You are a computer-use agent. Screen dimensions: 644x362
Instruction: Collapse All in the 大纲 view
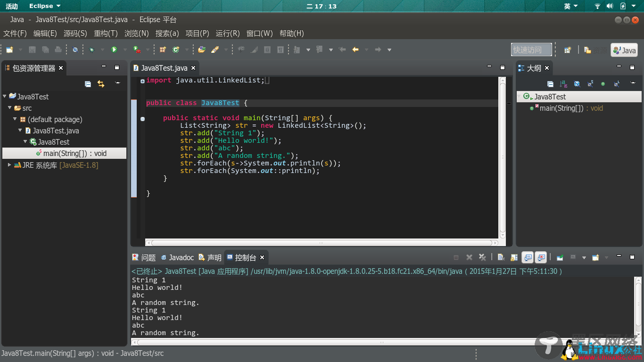550,84
